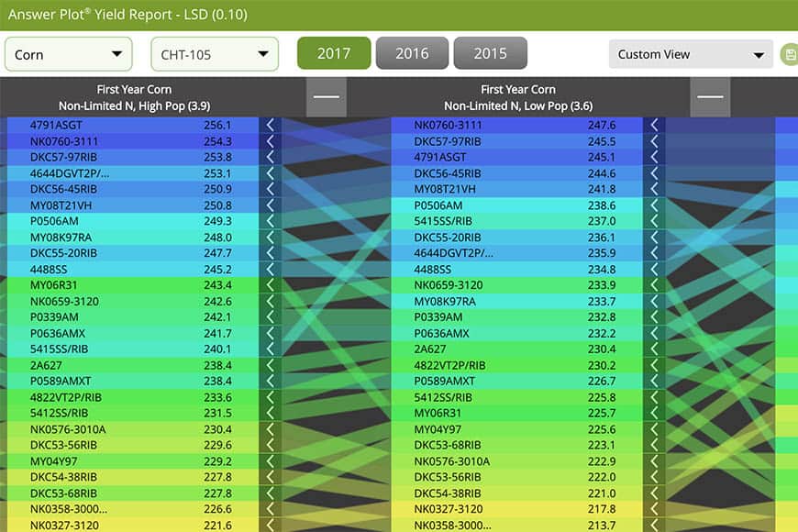Switch to the 2017 year tab

click(x=334, y=53)
